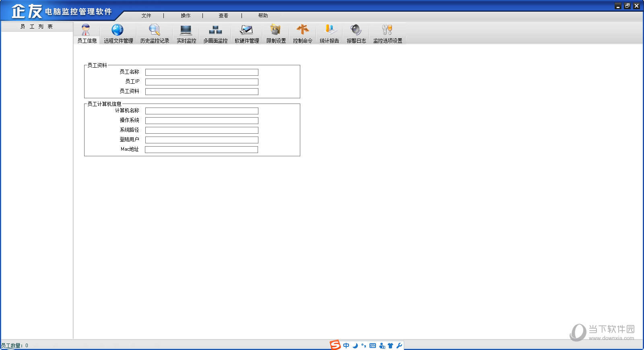Toggle the 中 Chinese input mode icon
Screen dimensions: 644x350
coord(346,346)
